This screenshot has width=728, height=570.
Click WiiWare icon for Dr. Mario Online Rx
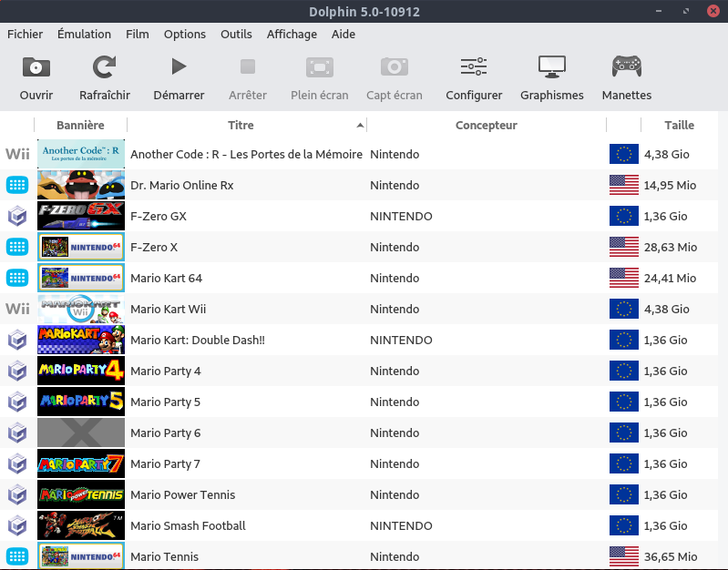[x=17, y=185]
